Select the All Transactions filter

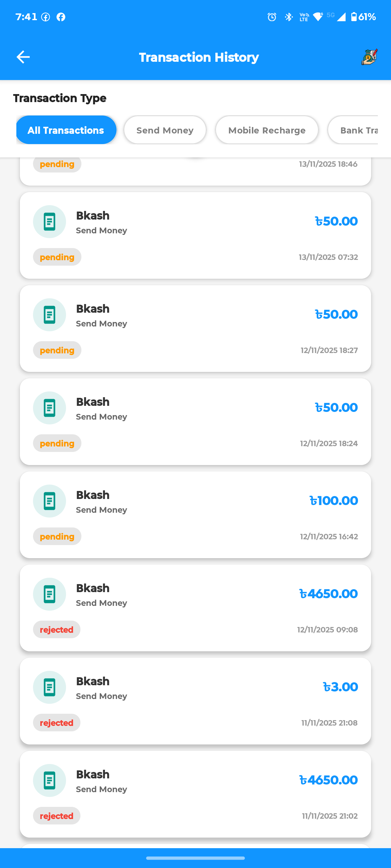[66, 130]
